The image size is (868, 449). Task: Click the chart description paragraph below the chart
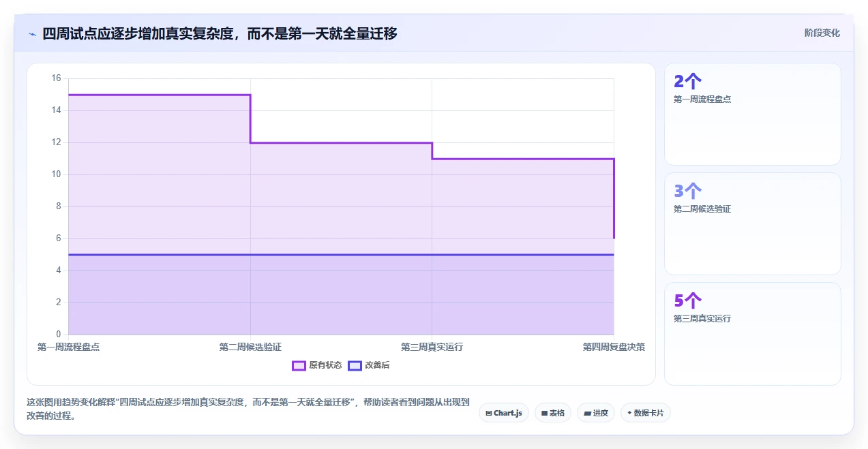248,409
